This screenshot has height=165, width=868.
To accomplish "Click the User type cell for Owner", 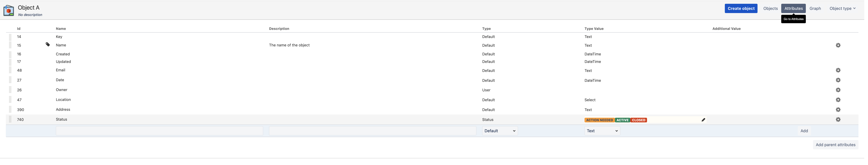I will 489,90.
